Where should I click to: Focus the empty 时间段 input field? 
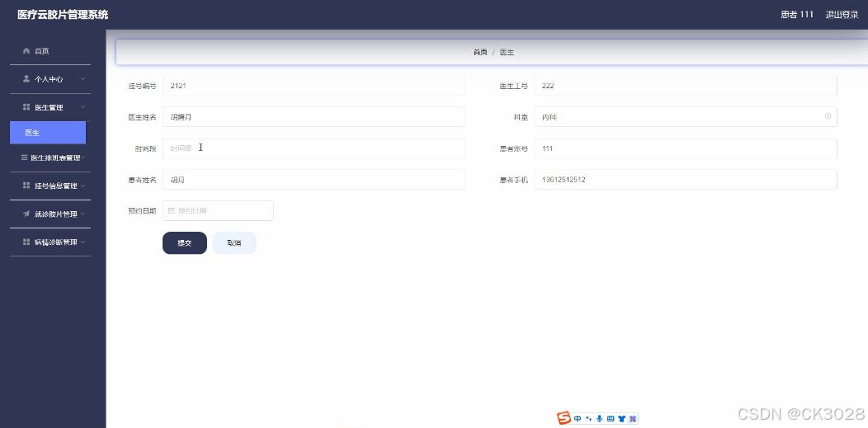(314, 148)
